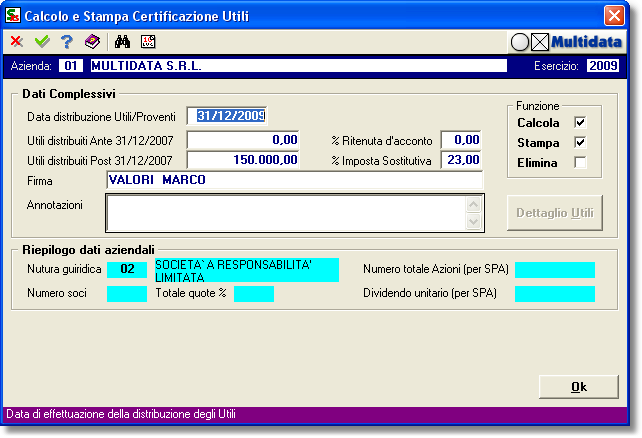Viewport: 642px width, 438px height.
Task: Click the crossed box icon beside Multidata
Action: tap(540, 42)
